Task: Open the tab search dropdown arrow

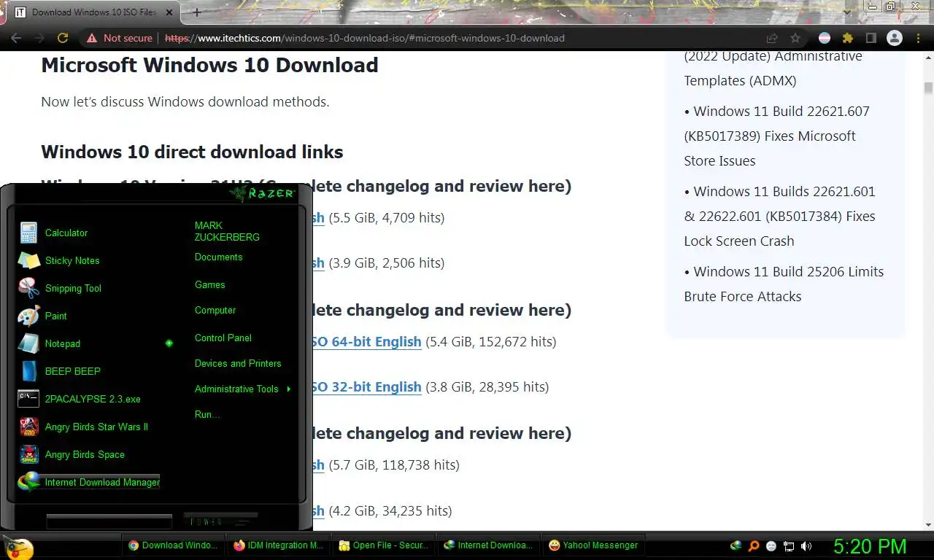Action: pyautogui.click(x=847, y=12)
